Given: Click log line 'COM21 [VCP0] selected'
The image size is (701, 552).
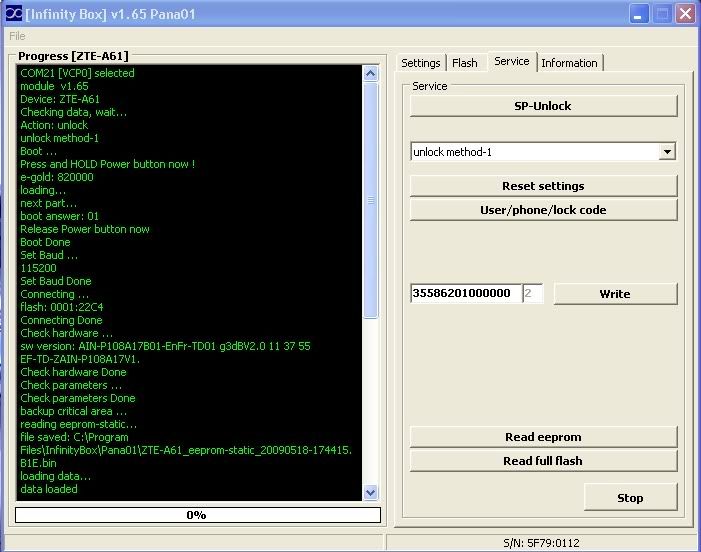Looking at the screenshot, I should tap(77, 73).
